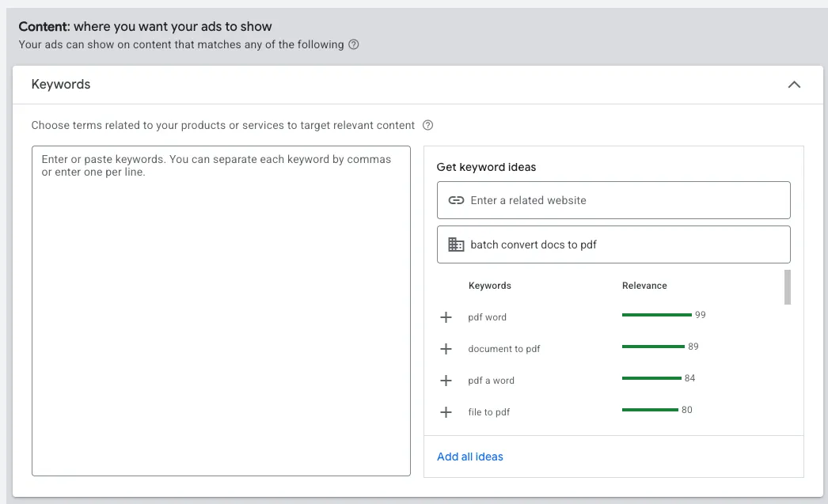This screenshot has width=828, height=504.
Task: Click the plus icon beside 'pdf a word'
Action: coord(446,381)
